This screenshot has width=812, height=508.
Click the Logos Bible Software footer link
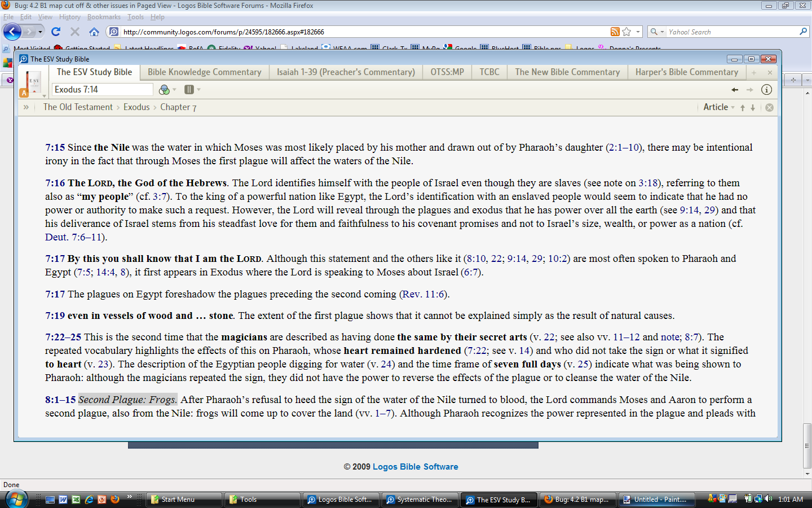coord(415,467)
